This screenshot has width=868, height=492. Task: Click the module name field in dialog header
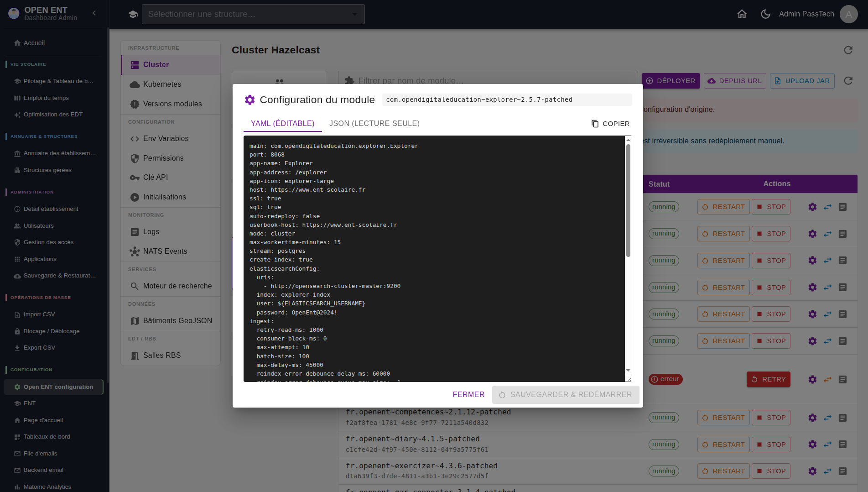tap(507, 99)
